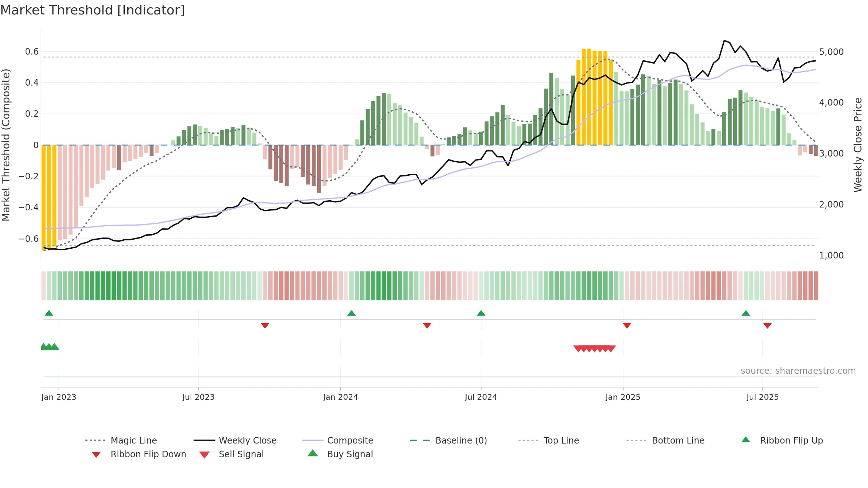Click the Jul 2024 x-axis label

tap(481, 397)
